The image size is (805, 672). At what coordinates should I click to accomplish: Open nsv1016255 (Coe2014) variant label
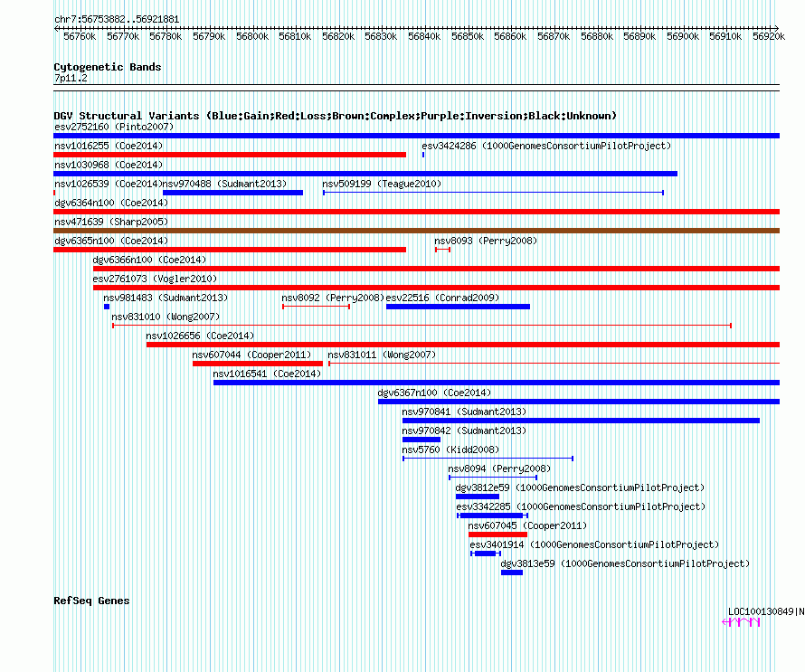tap(109, 146)
